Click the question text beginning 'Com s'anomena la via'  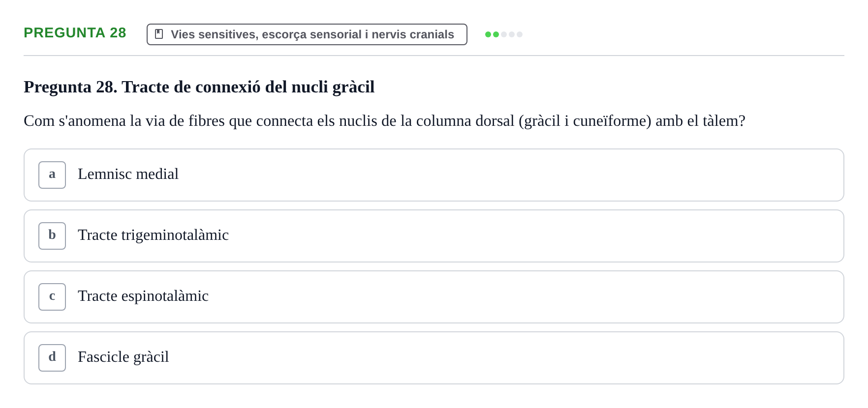tap(384, 121)
